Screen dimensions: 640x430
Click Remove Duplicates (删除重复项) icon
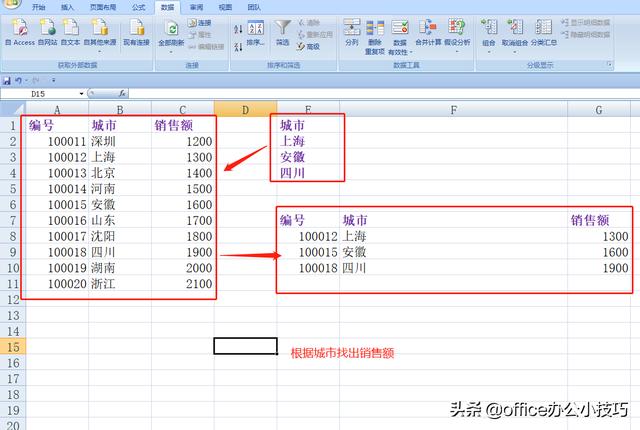[x=375, y=37]
